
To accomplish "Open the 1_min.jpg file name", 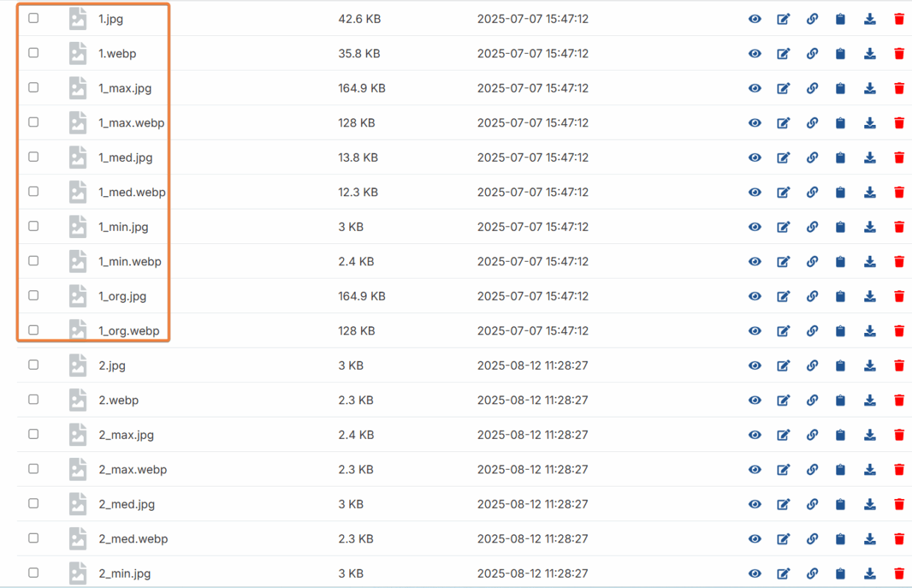I will pyautogui.click(x=123, y=227).
